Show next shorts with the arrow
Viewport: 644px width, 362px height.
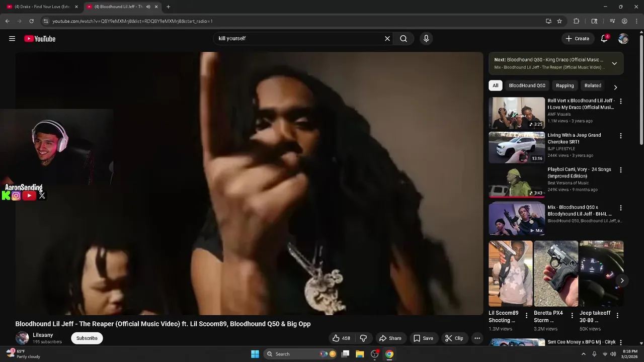coord(622,281)
